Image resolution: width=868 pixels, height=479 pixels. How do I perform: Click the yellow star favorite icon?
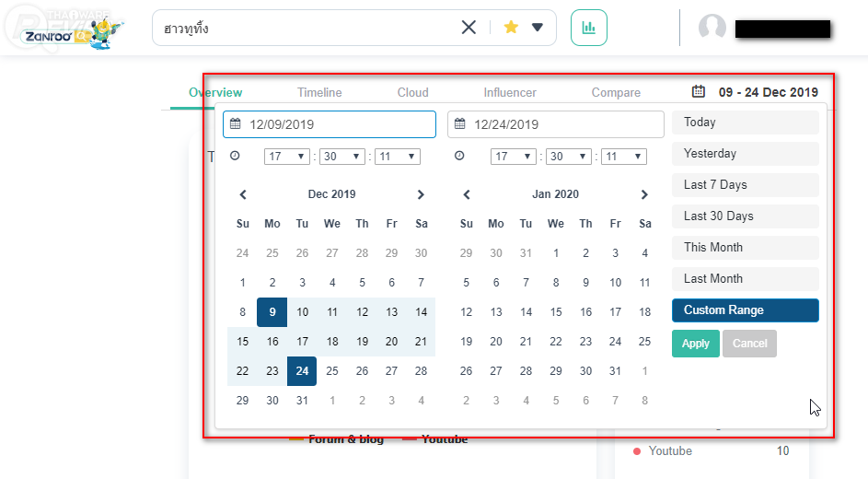click(x=511, y=27)
